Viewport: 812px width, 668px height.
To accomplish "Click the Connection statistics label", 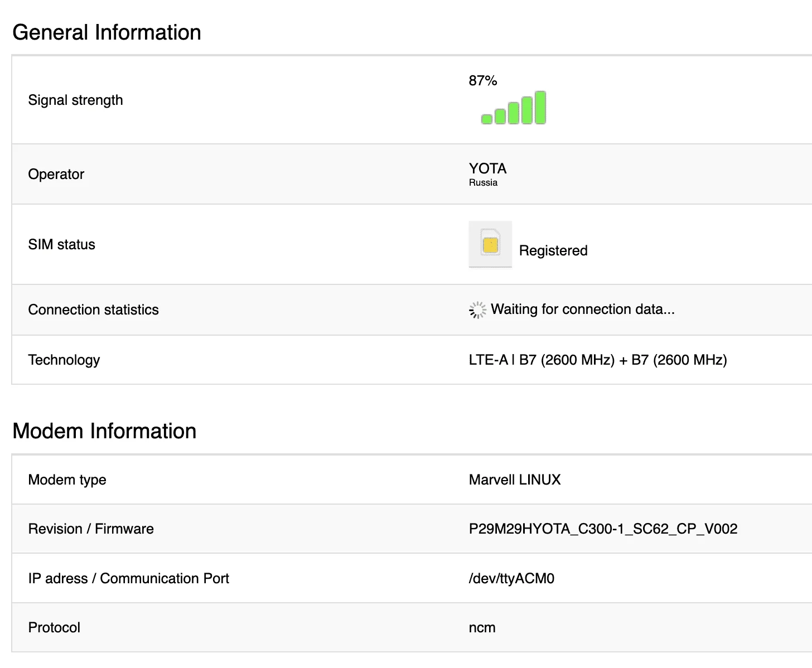I will [x=93, y=310].
